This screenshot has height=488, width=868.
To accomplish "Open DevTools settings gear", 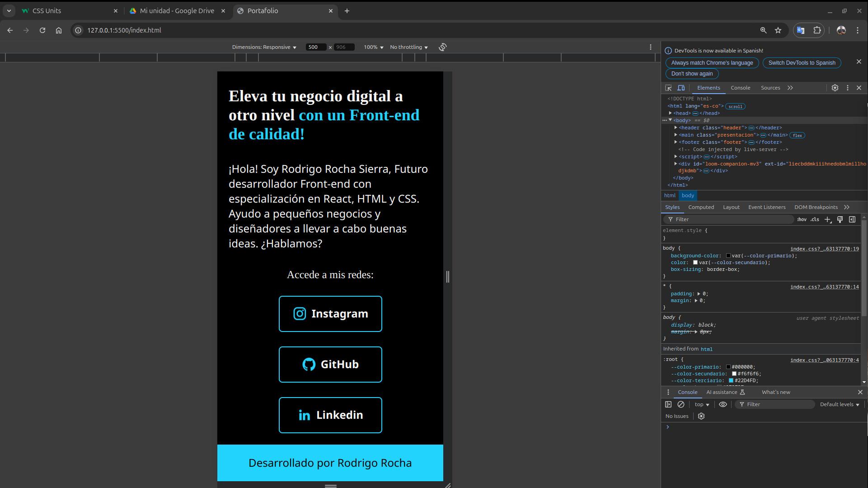I will 835,88.
